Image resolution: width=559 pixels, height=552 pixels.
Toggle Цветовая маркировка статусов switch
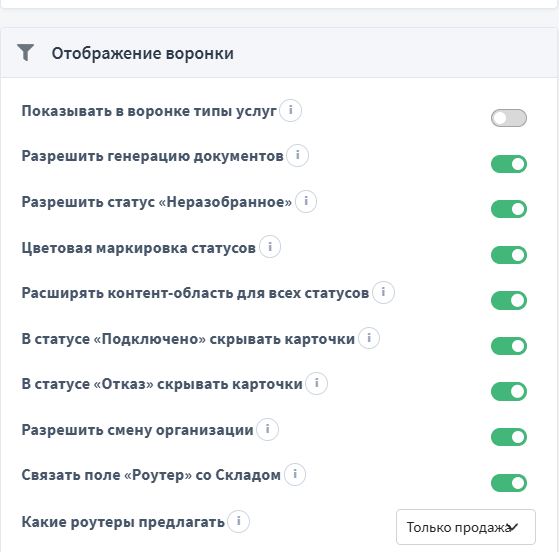[x=509, y=255]
